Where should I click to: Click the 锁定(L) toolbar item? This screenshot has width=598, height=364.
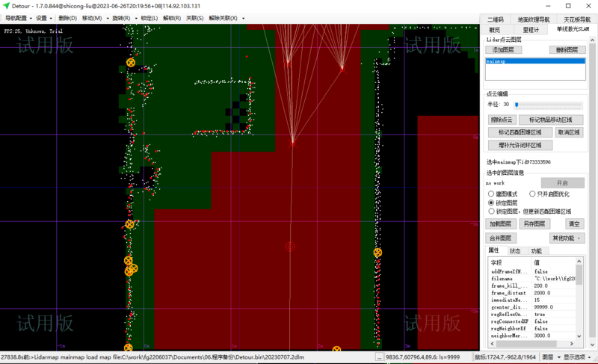pos(149,18)
